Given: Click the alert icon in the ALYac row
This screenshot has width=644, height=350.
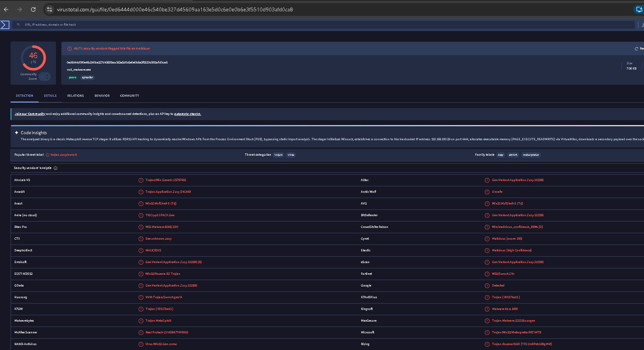Looking at the screenshot, I should pos(487,180).
